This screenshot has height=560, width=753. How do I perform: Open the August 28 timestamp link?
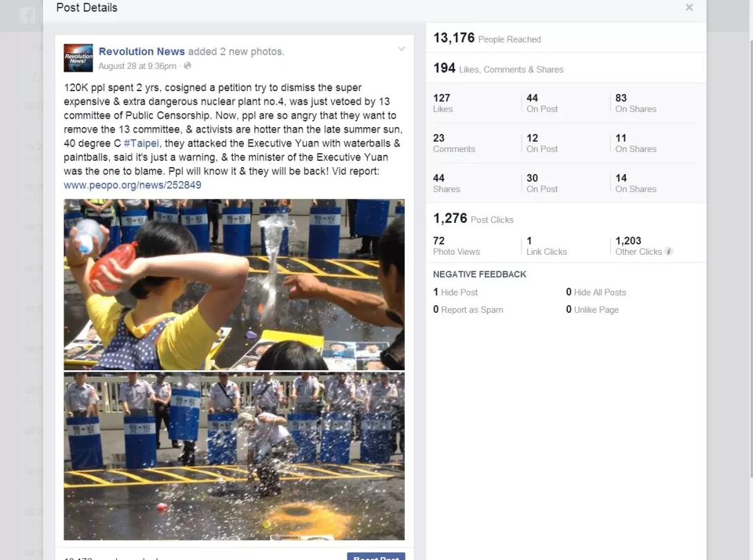click(x=137, y=66)
